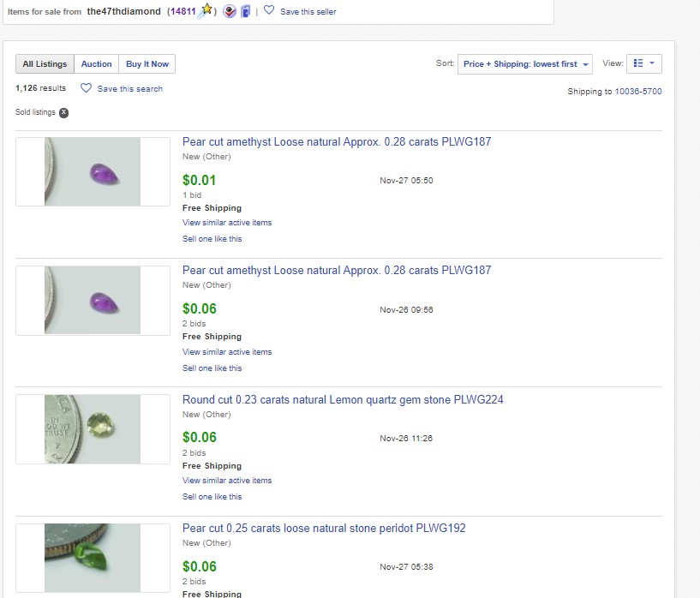Open the View dropdown arrow
The width and height of the screenshot is (700, 598).
[x=652, y=63]
